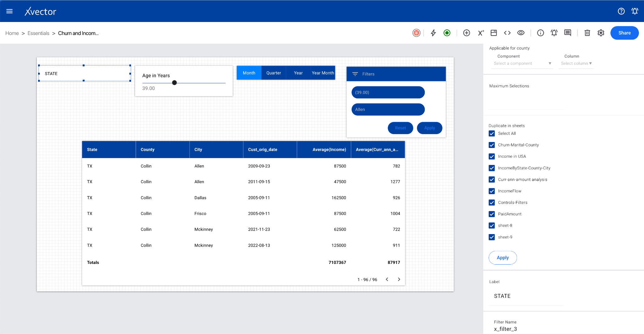Viewport: 644px width, 334px height.
Task: Click the Average(Curr_ann_a... column header
Action: point(378,150)
